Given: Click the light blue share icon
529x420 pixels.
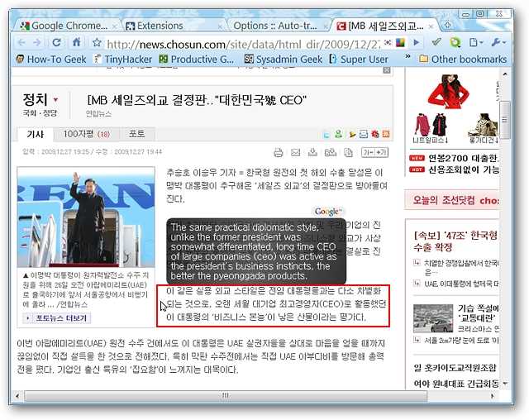Looking at the screenshot, I should 326,135.
